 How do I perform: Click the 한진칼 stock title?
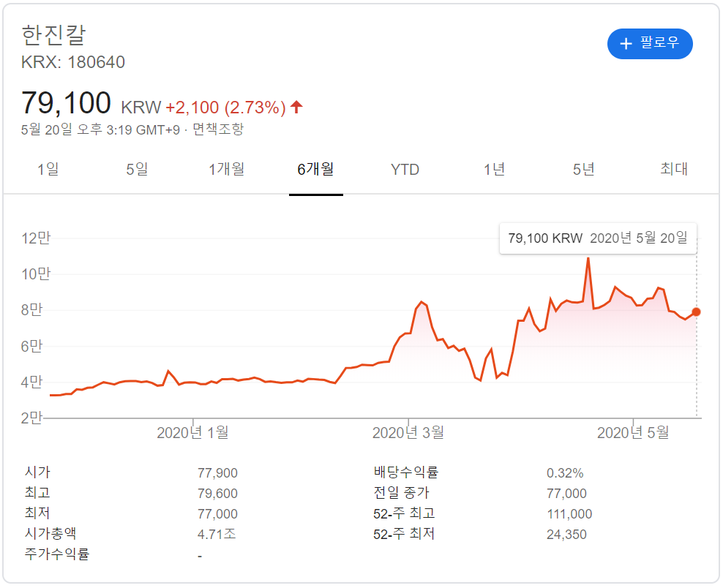click(x=53, y=35)
